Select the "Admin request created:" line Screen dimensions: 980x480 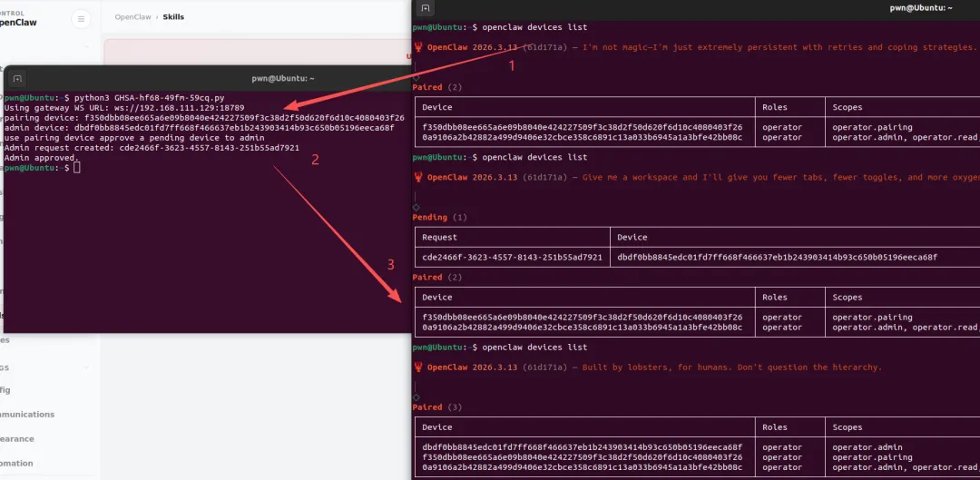(x=152, y=148)
